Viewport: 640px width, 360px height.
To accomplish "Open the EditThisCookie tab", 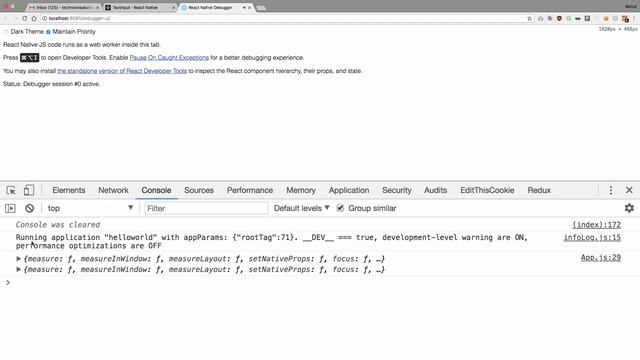I will click(x=487, y=190).
